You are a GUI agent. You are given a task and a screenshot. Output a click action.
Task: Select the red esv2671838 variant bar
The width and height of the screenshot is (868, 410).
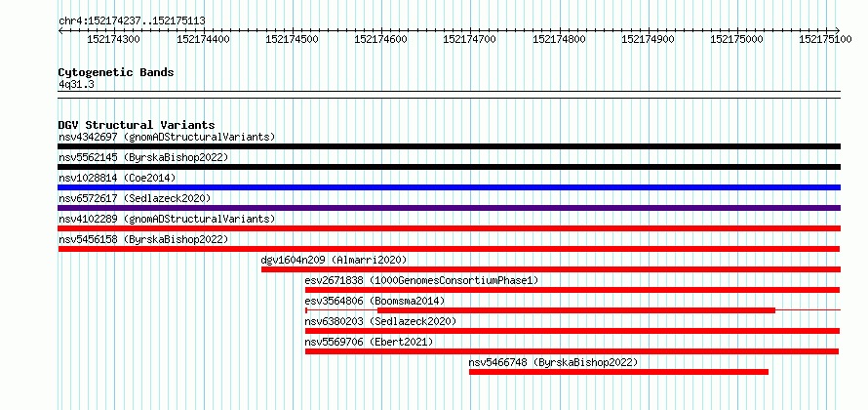572,290
